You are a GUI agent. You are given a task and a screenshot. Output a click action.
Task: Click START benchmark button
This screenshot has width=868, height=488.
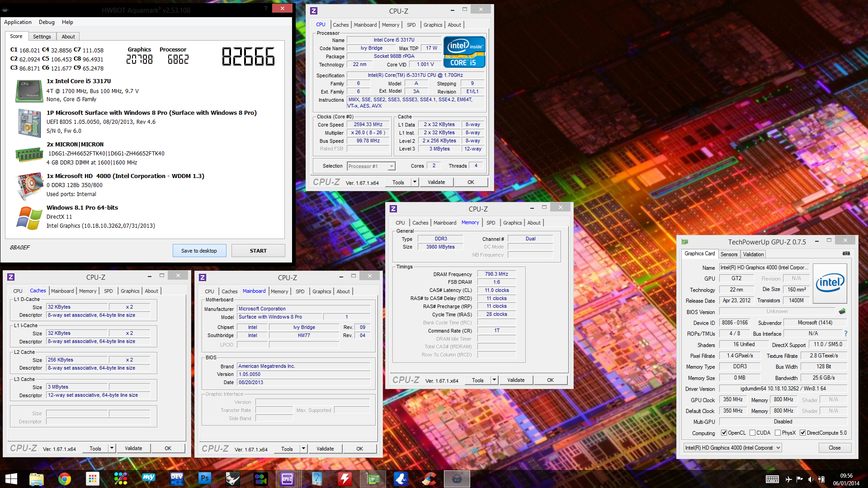point(258,251)
